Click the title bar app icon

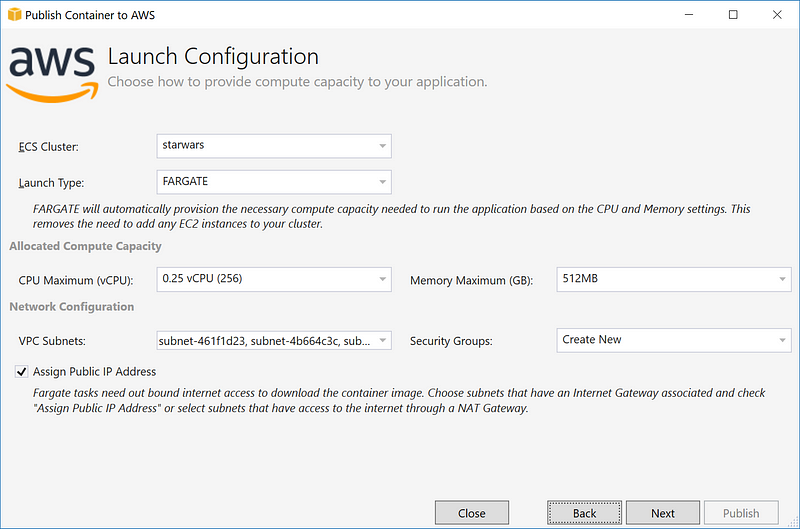12,15
